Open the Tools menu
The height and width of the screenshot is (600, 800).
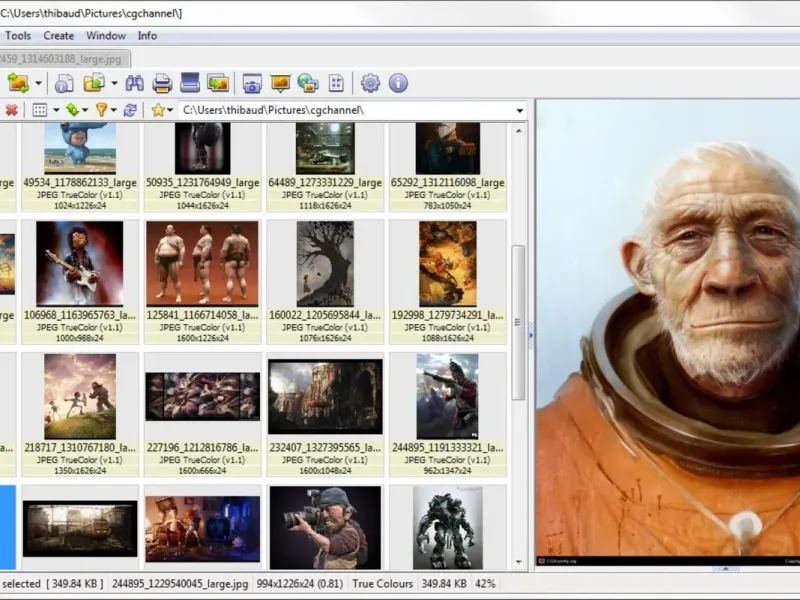(18, 36)
